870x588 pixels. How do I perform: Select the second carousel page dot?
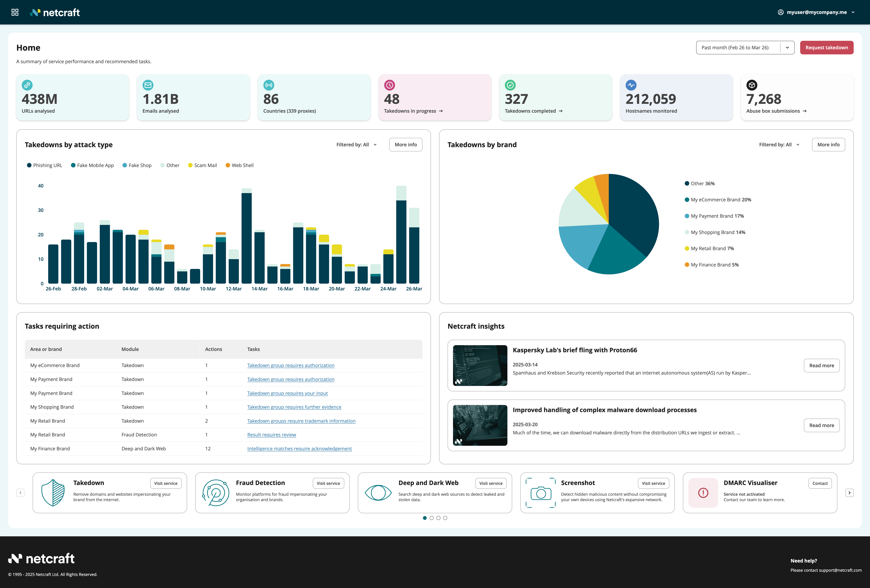[x=432, y=518]
